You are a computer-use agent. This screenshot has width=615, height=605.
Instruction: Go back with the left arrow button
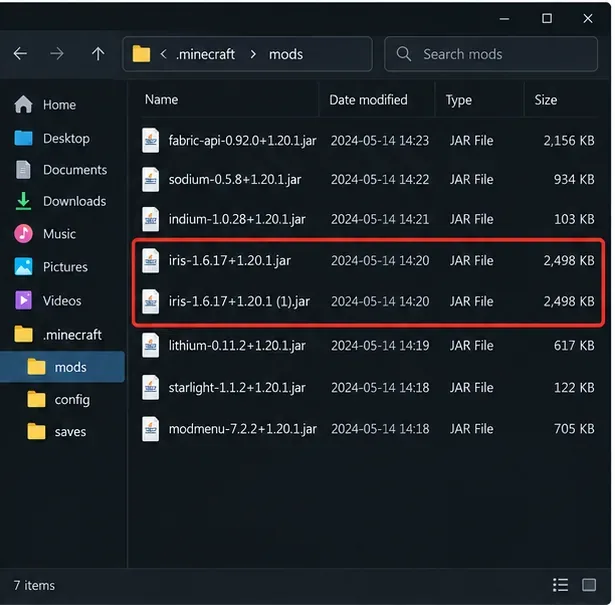point(20,54)
